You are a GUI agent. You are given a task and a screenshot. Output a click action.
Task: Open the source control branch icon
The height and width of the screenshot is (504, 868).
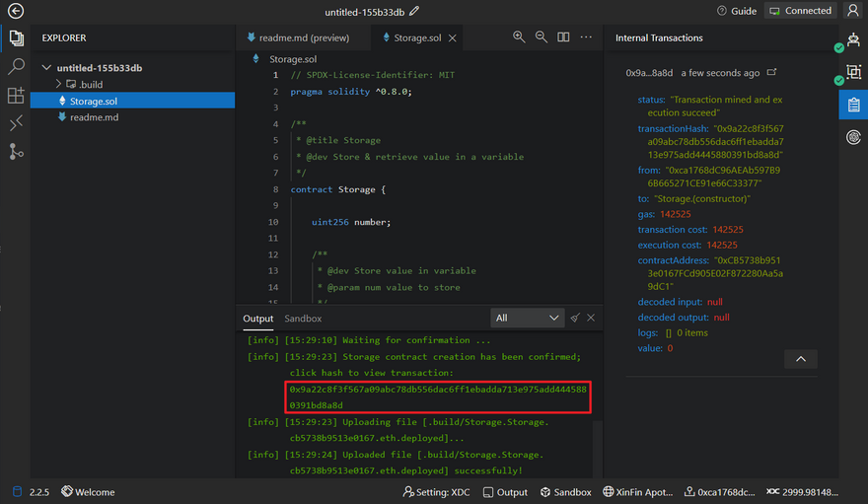coord(16,152)
